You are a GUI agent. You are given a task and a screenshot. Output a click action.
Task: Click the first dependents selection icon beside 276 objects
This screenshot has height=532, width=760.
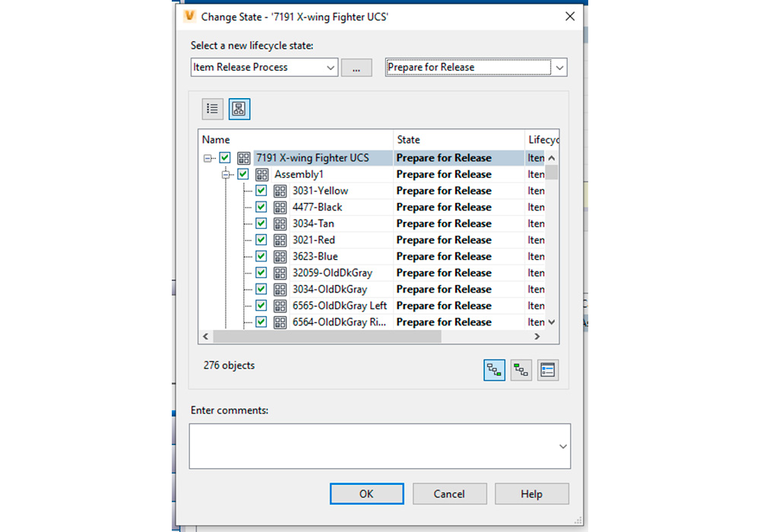point(494,370)
